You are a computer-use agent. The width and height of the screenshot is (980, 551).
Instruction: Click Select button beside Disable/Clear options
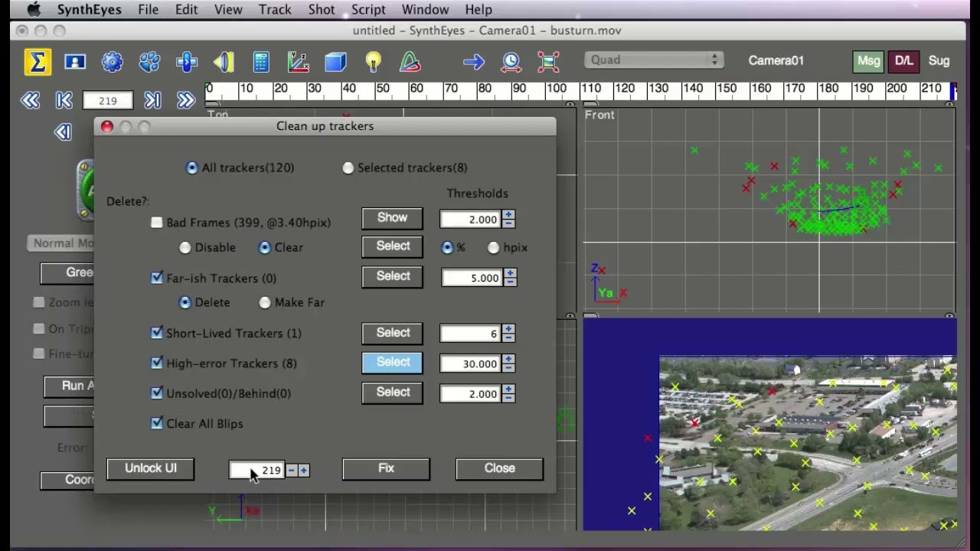(x=392, y=246)
